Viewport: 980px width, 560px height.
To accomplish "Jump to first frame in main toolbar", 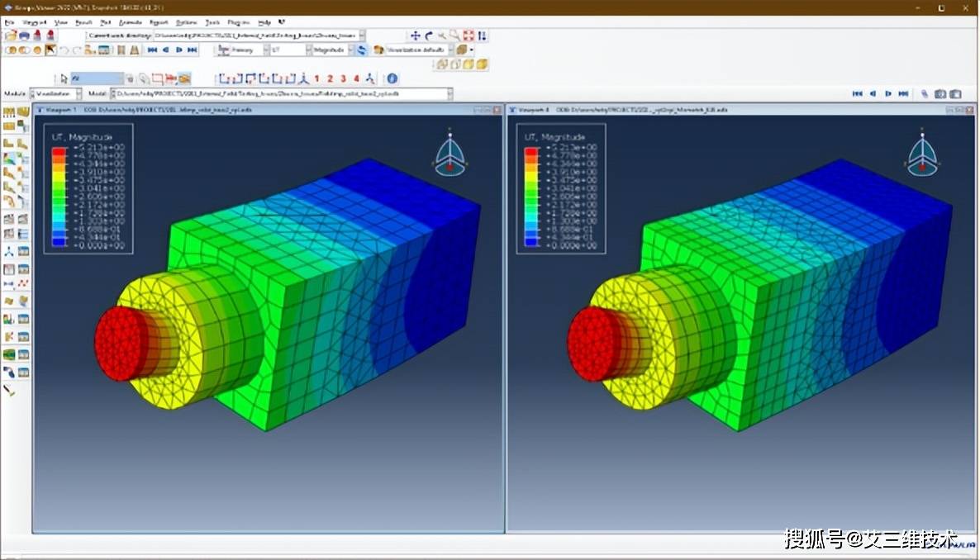I will point(153,50).
